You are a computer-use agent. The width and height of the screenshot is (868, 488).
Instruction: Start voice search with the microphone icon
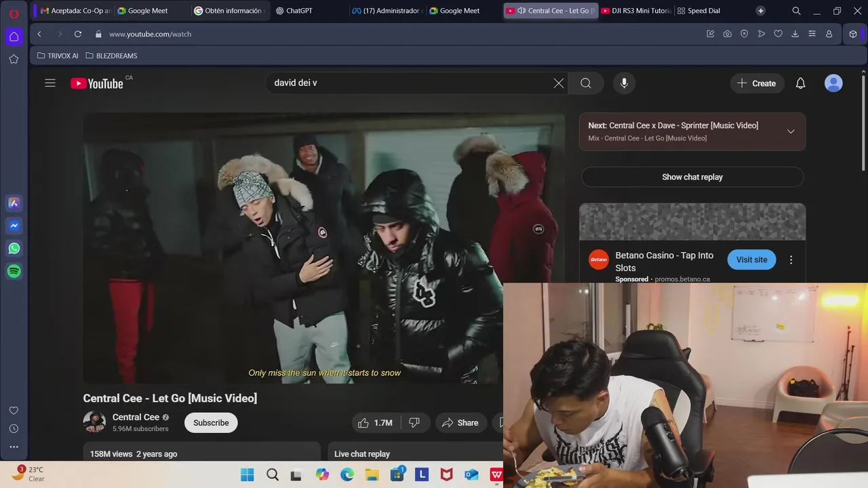(x=625, y=83)
